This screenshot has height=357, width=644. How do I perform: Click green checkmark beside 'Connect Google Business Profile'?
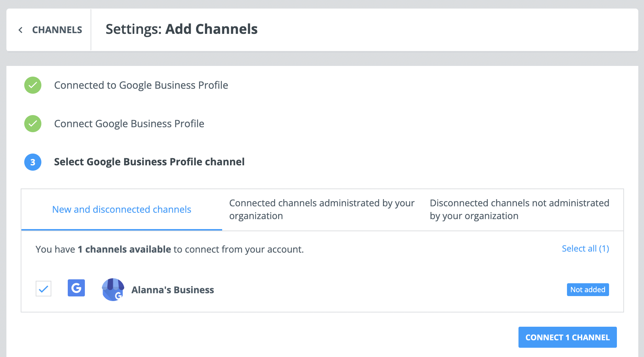tap(33, 124)
